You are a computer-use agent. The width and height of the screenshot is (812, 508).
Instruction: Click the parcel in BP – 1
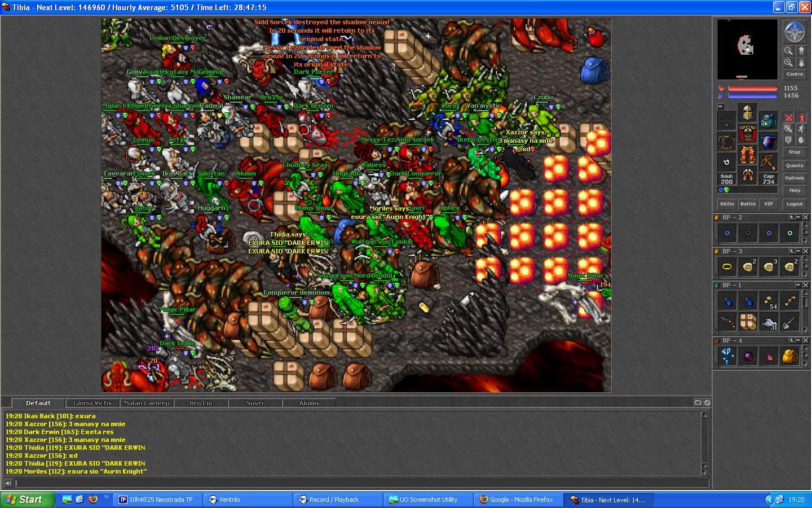coord(748,322)
